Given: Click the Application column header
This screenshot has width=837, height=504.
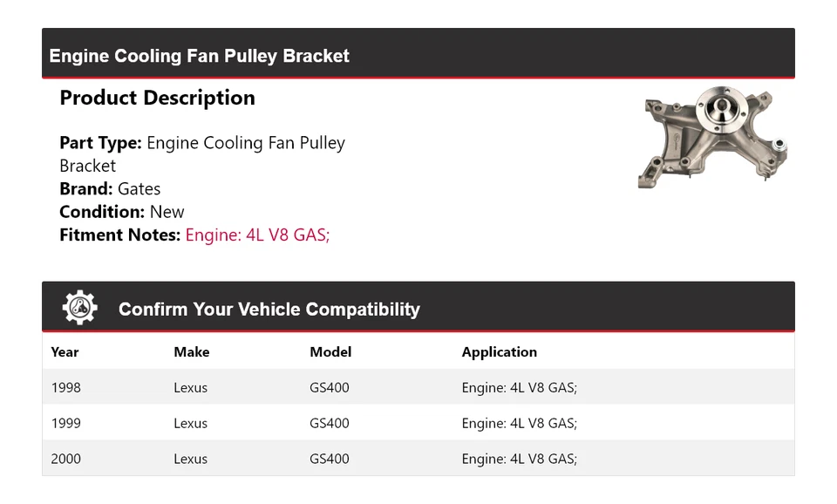Looking at the screenshot, I should (x=499, y=352).
